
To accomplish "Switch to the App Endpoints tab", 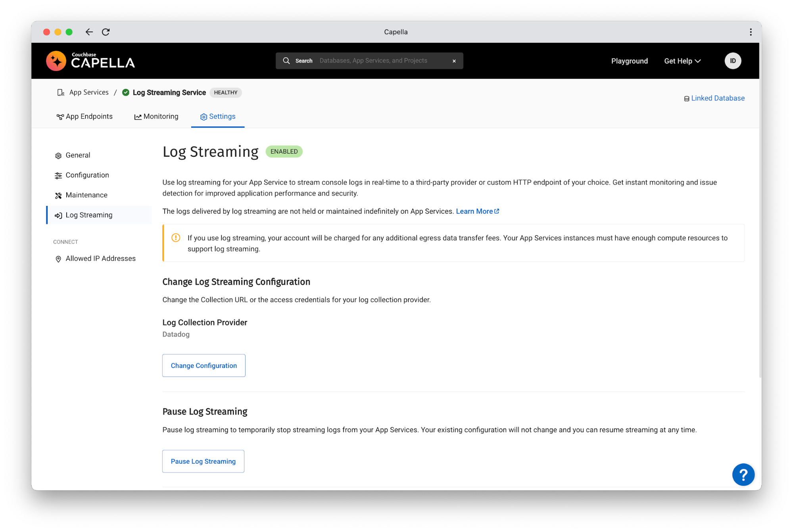I will 84,116.
